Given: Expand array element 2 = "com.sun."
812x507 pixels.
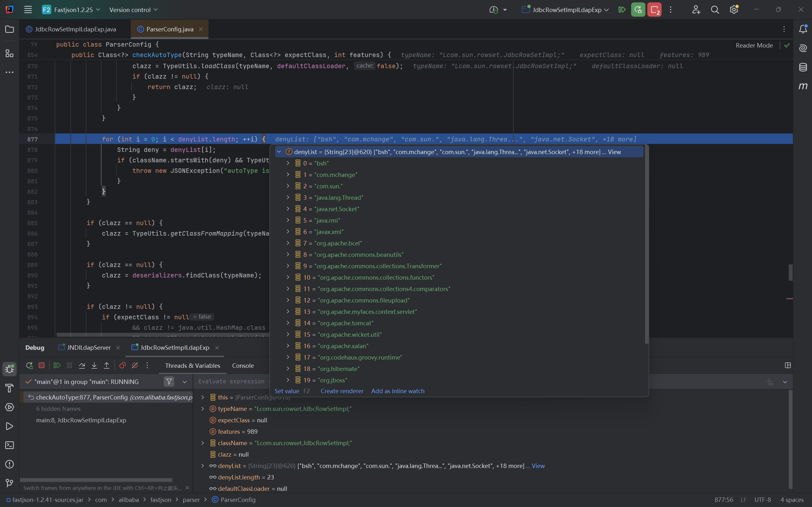Looking at the screenshot, I should (x=288, y=186).
